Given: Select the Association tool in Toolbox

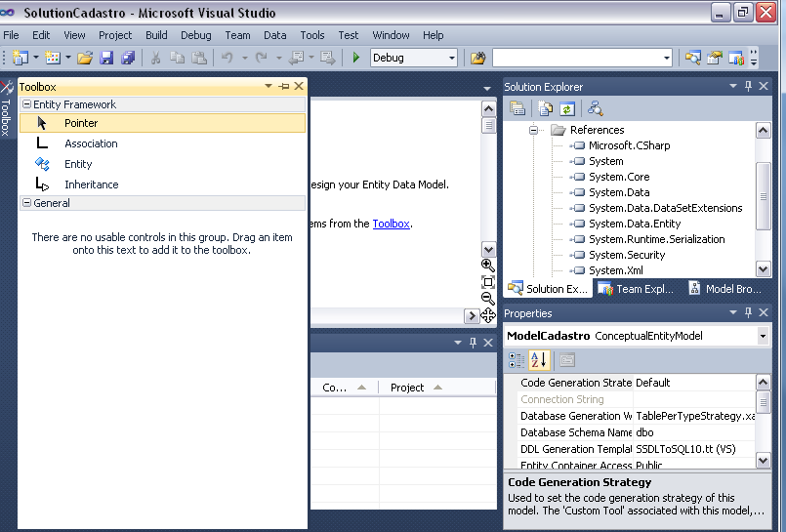Looking at the screenshot, I should click(x=162, y=143).
